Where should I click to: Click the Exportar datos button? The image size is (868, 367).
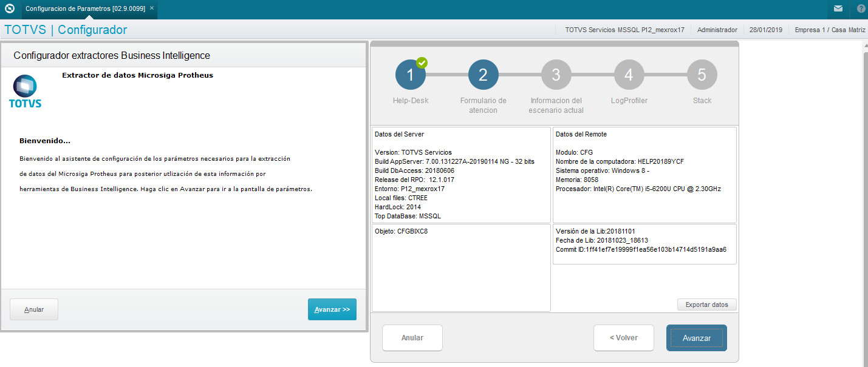[x=706, y=305]
